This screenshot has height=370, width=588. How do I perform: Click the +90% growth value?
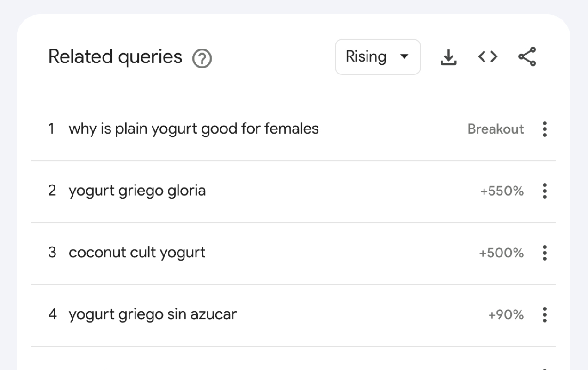[506, 315]
